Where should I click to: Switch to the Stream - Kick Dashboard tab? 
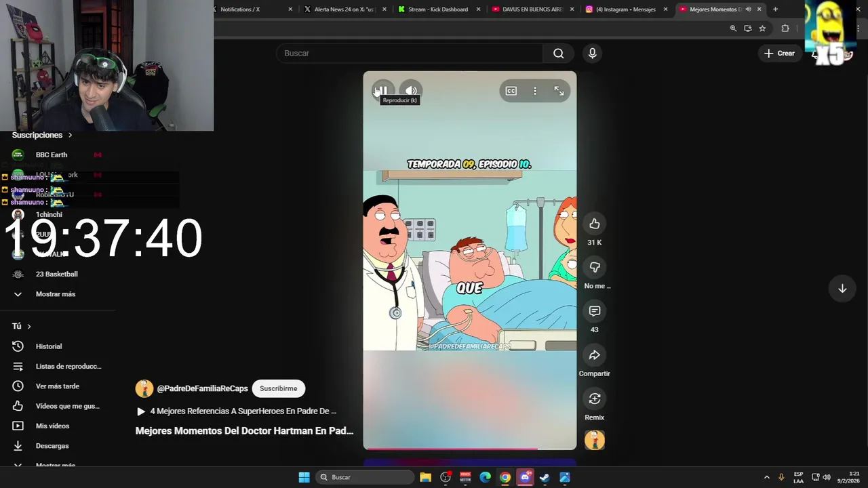(439, 9)
